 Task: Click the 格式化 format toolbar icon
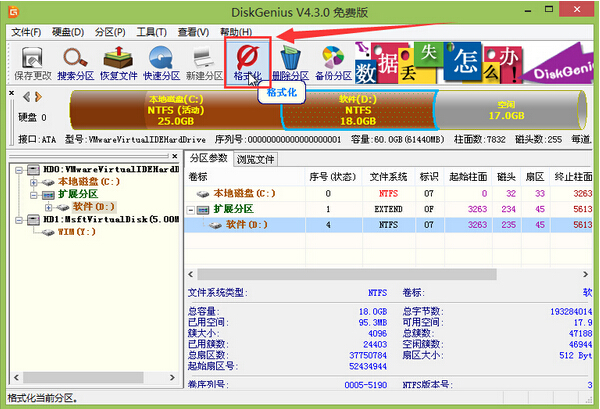(x=248, y=64)
